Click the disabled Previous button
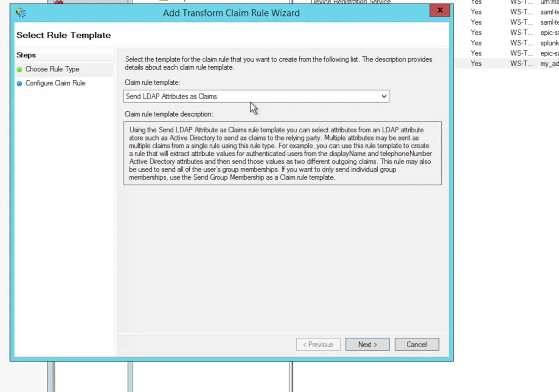This screenshot has width=559, height=392. pos(318,344)
